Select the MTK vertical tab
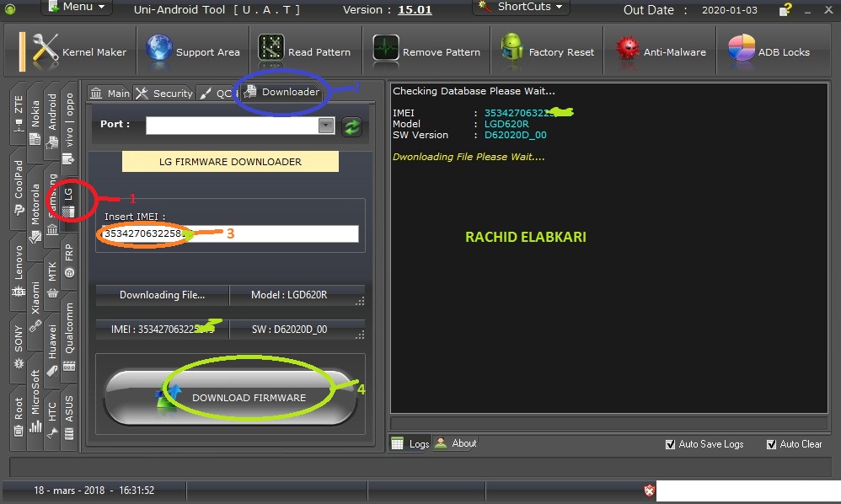Viewport: 841px width, 504px height. [x=52, y=279]
